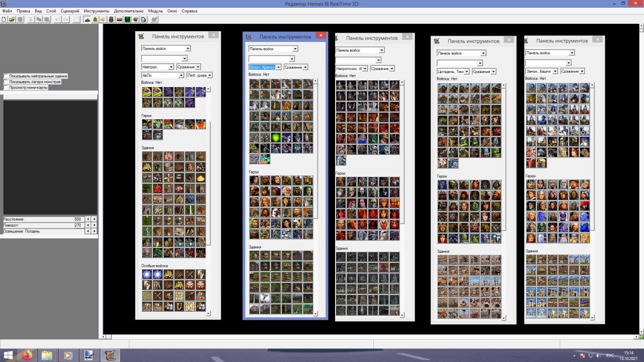Pick the glowing green orb unit icon

276,137
